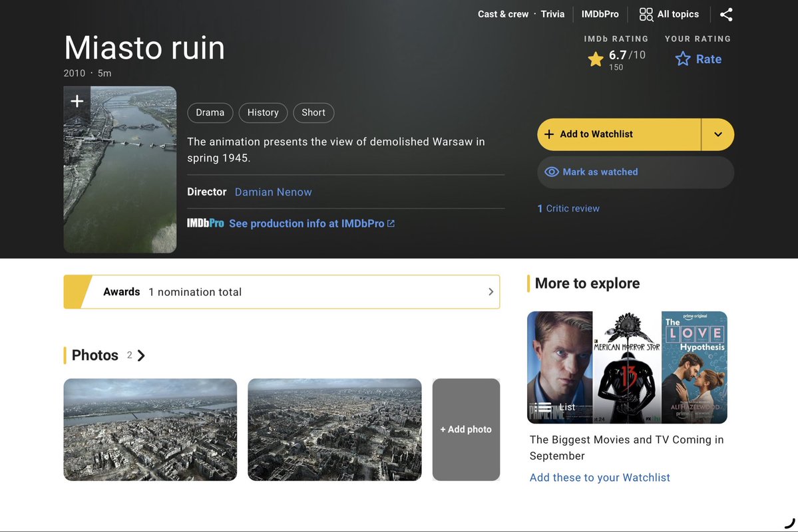Screen dimensions: 798x532
Task: Click Biggest Movies and TV Coming in September
Action: [x=626, y=448]
